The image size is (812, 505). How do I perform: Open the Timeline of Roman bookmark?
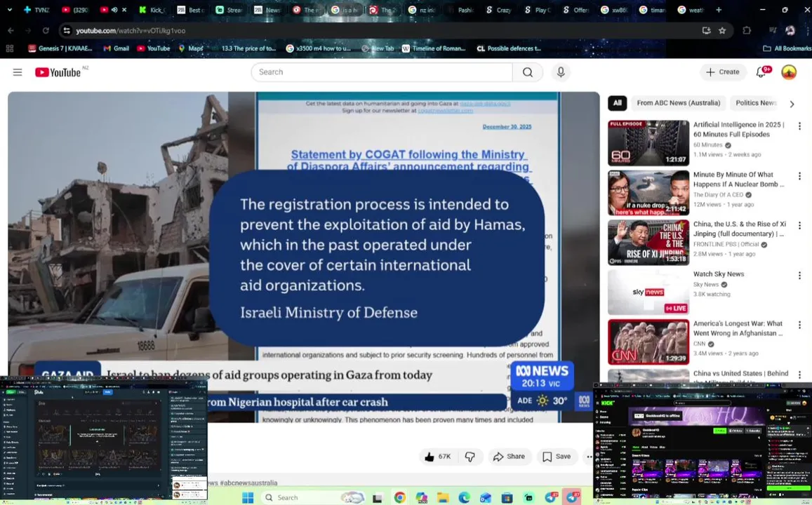point(434,48)
